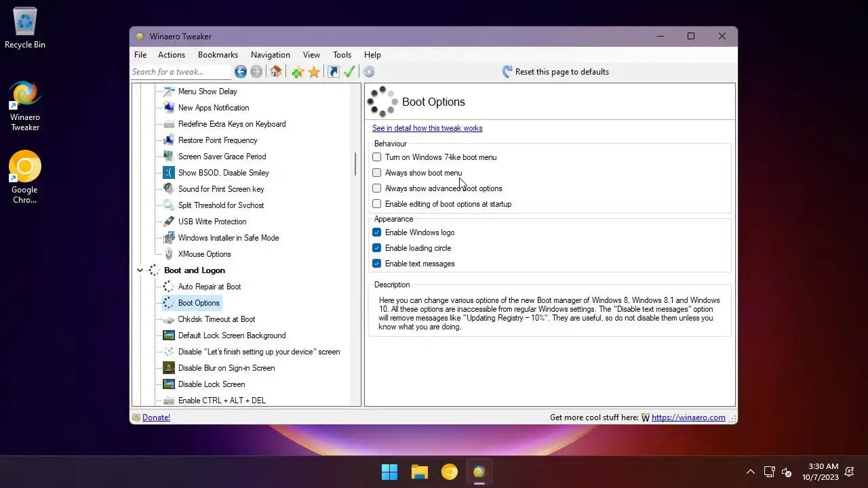Enable Windows 7-like boot menu checkbox
Viewport: 868px width, 488px height.
click(x=377, y=157)
